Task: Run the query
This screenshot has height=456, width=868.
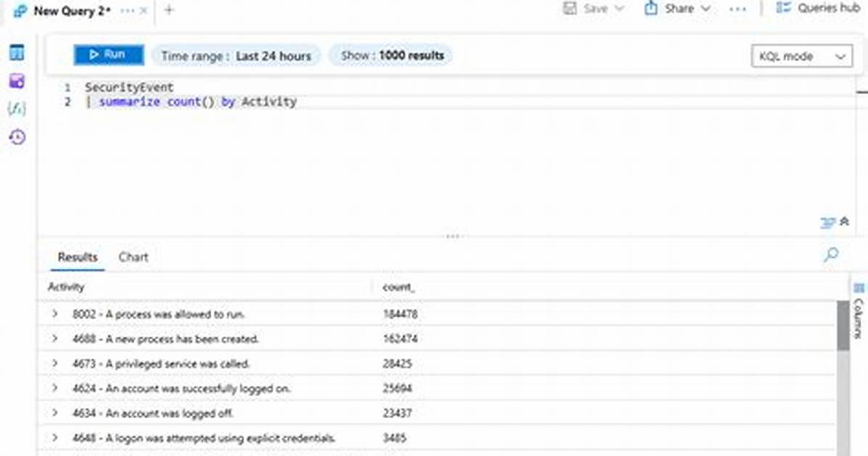Action: click(109, 54)
